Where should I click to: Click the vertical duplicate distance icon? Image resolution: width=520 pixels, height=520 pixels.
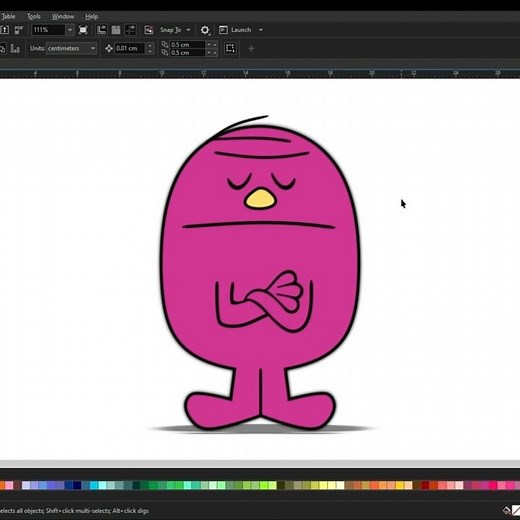click(x=165, y=52)
